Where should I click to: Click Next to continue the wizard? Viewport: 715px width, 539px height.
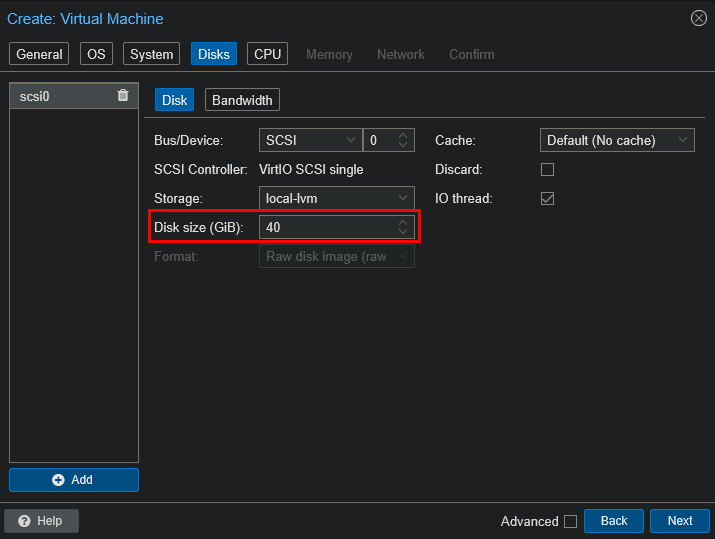point(680,521)
